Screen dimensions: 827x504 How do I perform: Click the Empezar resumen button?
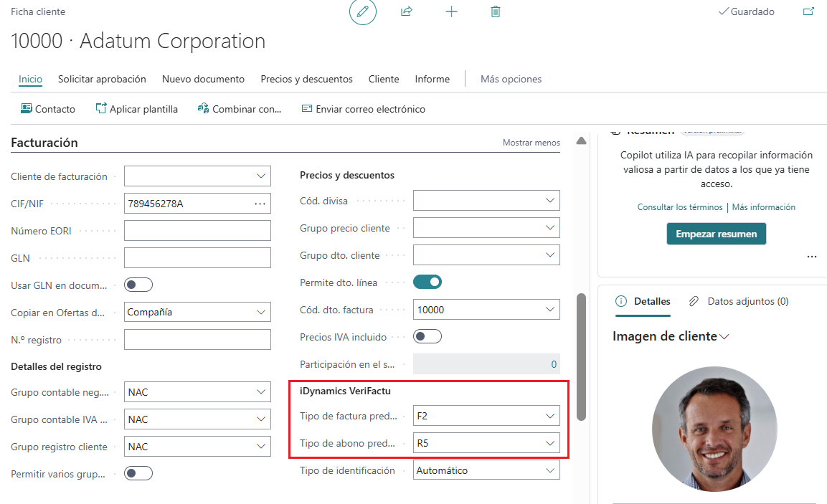(x=717, y=234)
